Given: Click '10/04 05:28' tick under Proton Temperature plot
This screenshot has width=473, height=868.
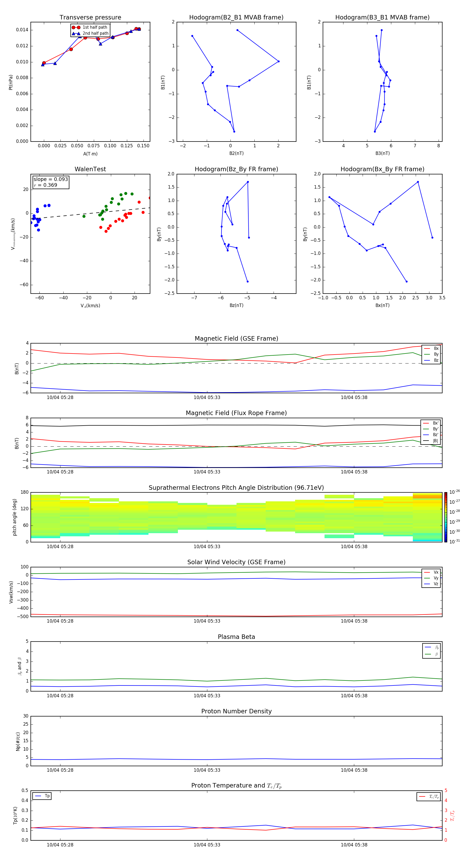Looking at the screenshot, I should point(60,845).
